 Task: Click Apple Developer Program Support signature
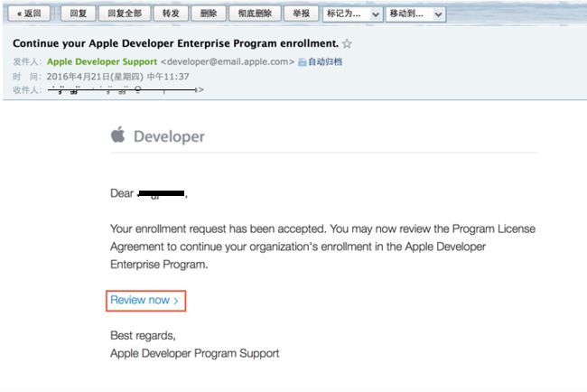[x=195, y=353]
